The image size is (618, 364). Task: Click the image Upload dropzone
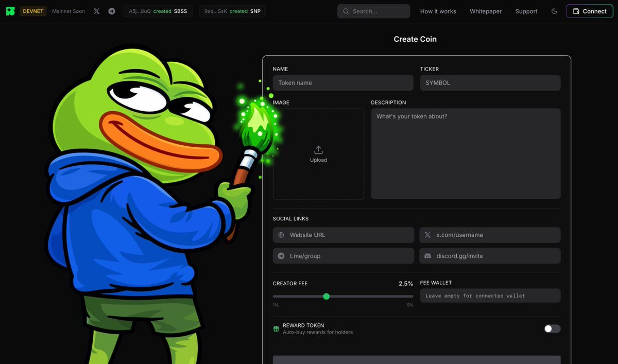click(318, 154)
